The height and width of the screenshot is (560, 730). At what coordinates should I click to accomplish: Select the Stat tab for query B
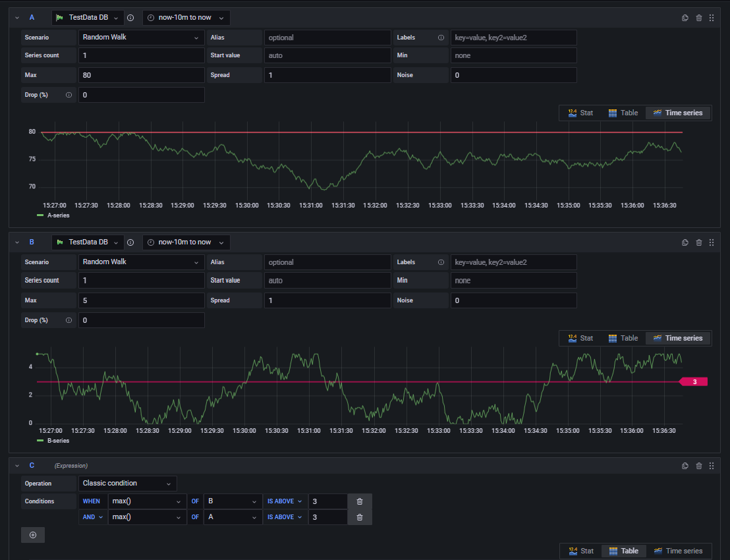coord(580,339)
